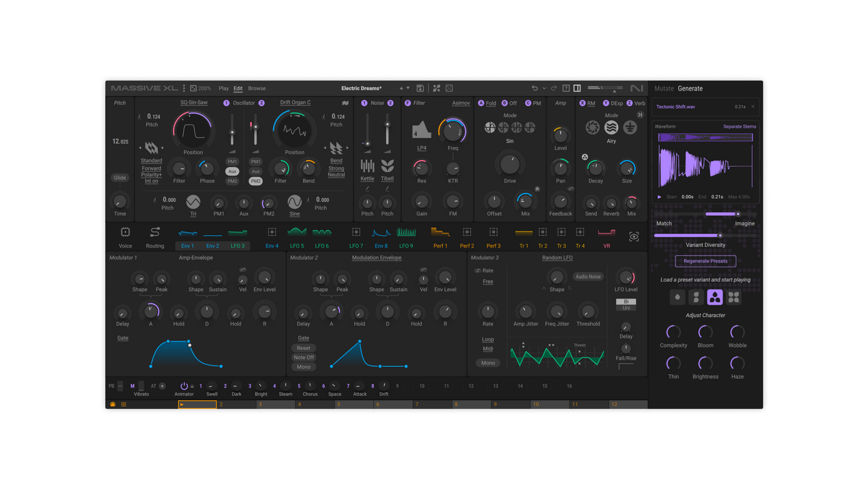Click the Kettle noise source icon
Screen dimensions: 868x489
(368, 166)
